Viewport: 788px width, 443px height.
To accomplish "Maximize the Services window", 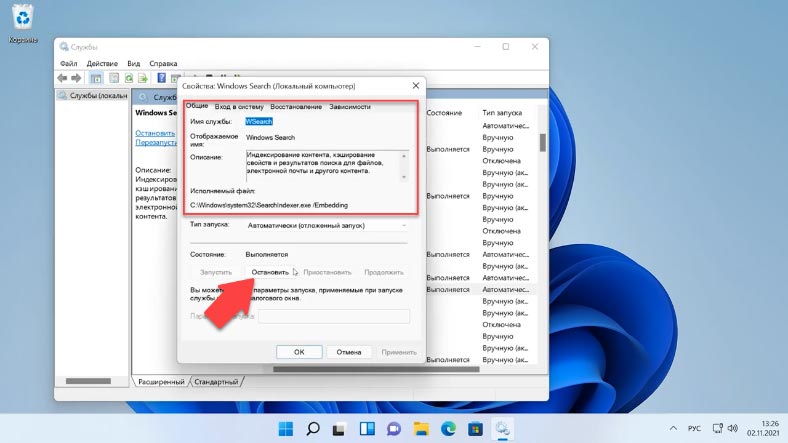I will click(x=506, y=47).
